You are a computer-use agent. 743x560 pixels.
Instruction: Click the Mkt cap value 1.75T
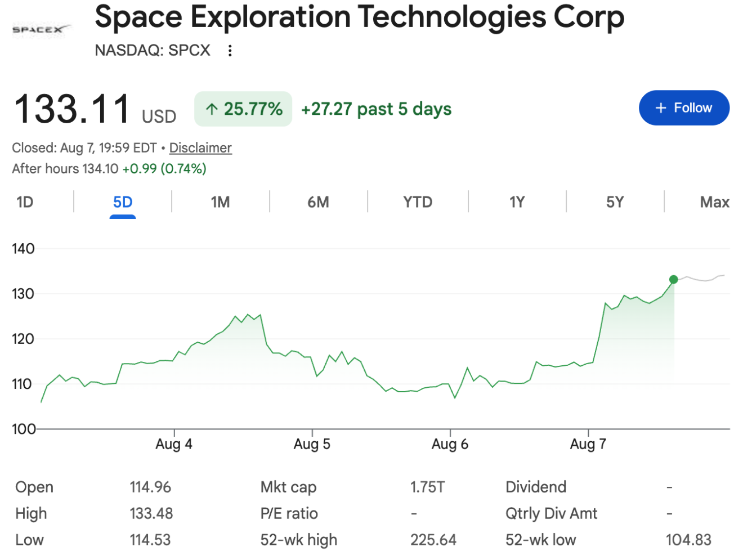(x=427, y=487)
